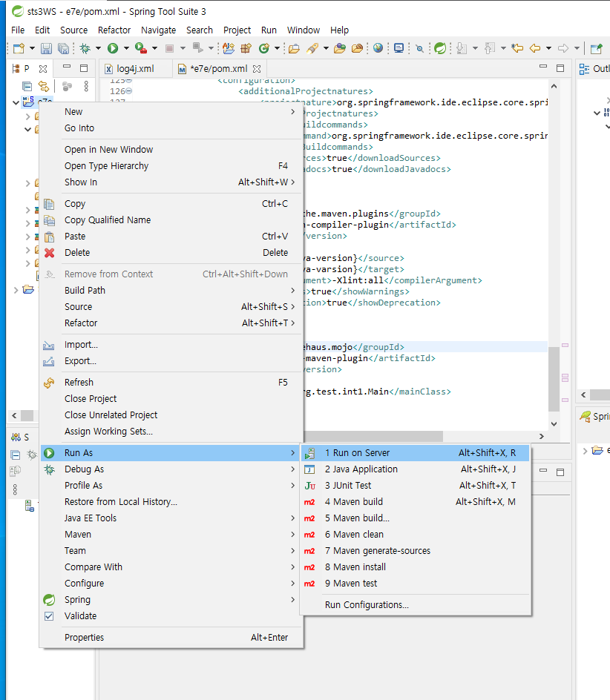
Task: Click the green Run toolbar icon
Action: (x=113, y=48)
